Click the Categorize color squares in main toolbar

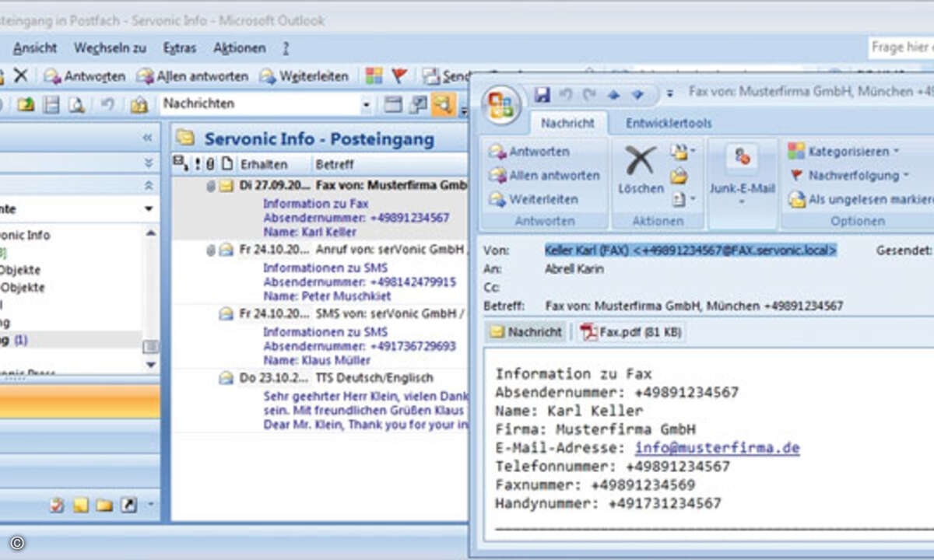pos(374,75)
